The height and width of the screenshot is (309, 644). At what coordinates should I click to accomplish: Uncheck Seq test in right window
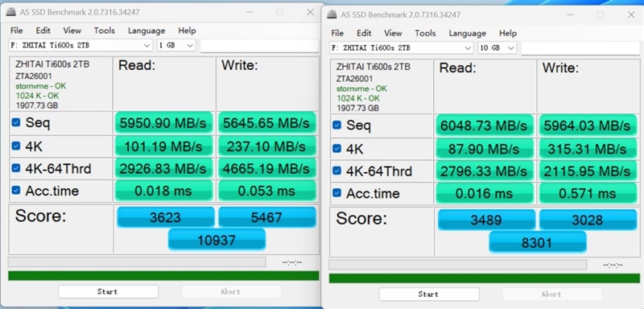(336, 125)
